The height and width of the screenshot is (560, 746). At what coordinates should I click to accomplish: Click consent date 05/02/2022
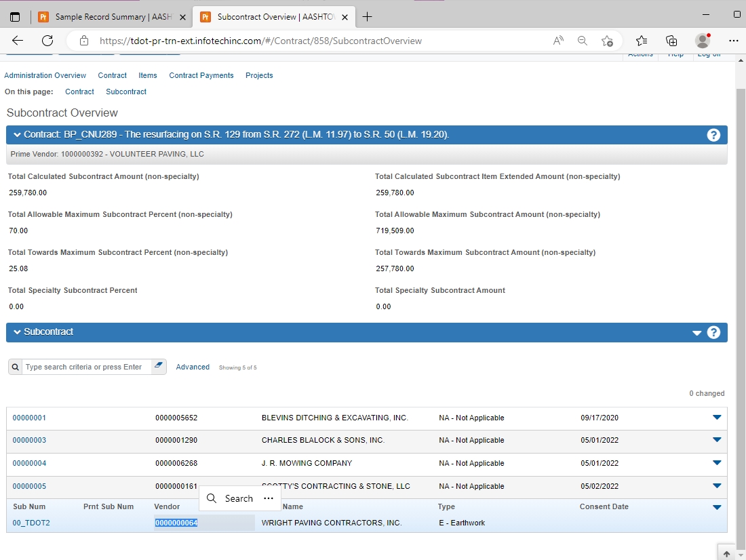(x=600, y=486)
